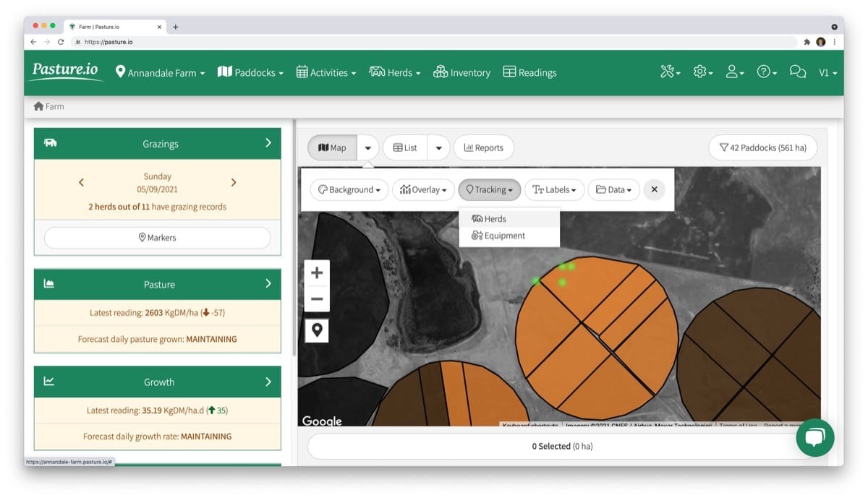Click the map zoom in plus button
The height and width of the screenshot is (498, 868).
317,273
